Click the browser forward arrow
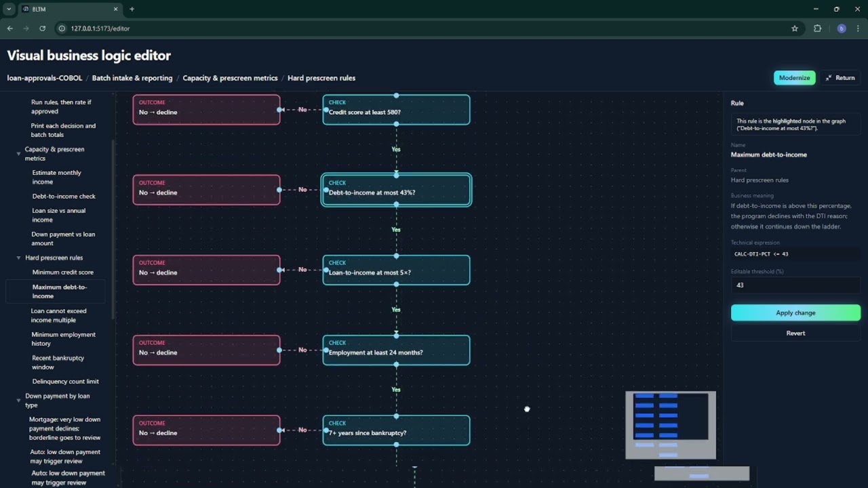The image size is (868, 488). click(x=26, y=28)
